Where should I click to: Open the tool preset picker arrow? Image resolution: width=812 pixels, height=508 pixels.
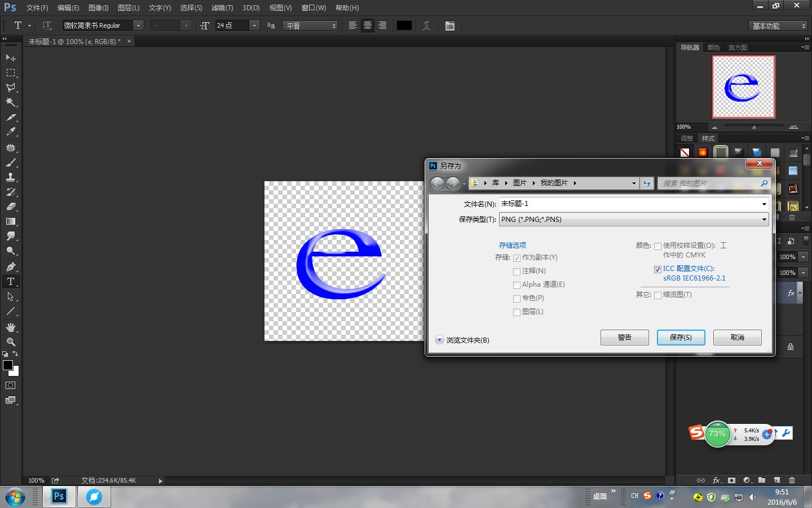[x=29, y=25]
